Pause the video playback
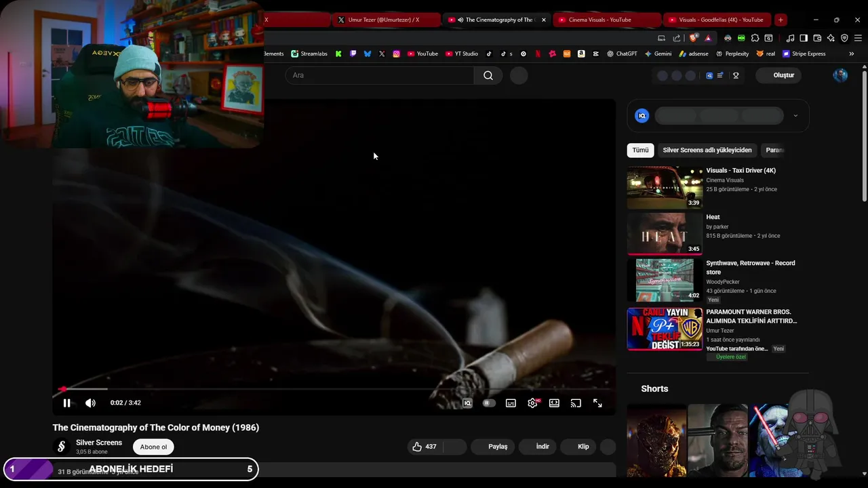This screenshot has height=488, width=868. coord(66,403)
